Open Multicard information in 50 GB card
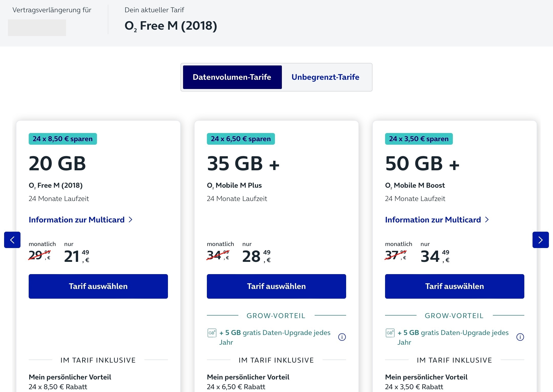 click(x=433, y=220)
